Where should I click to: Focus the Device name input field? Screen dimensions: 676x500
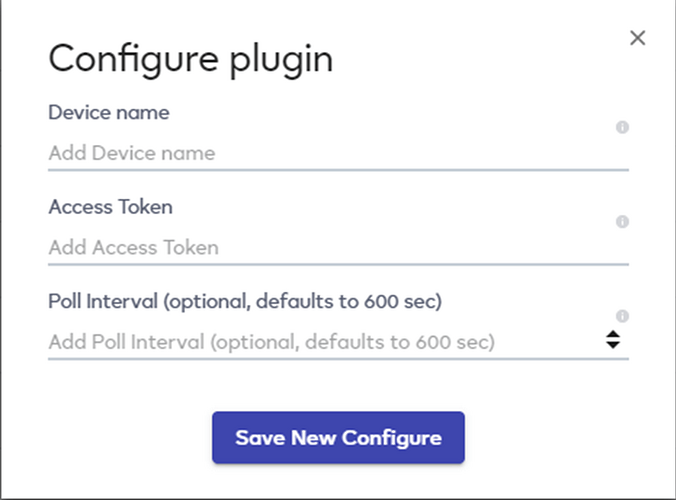pyautogui.click(x=338, y=153)
